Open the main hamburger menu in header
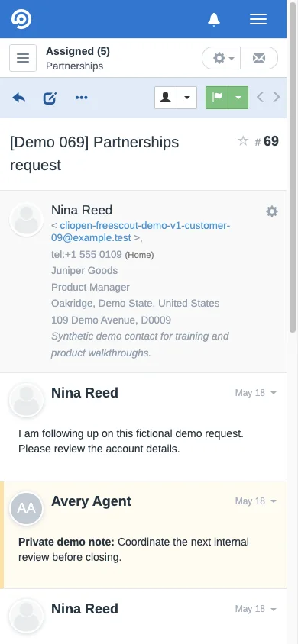Screen dimensions: 298x644 click(258, 19)
